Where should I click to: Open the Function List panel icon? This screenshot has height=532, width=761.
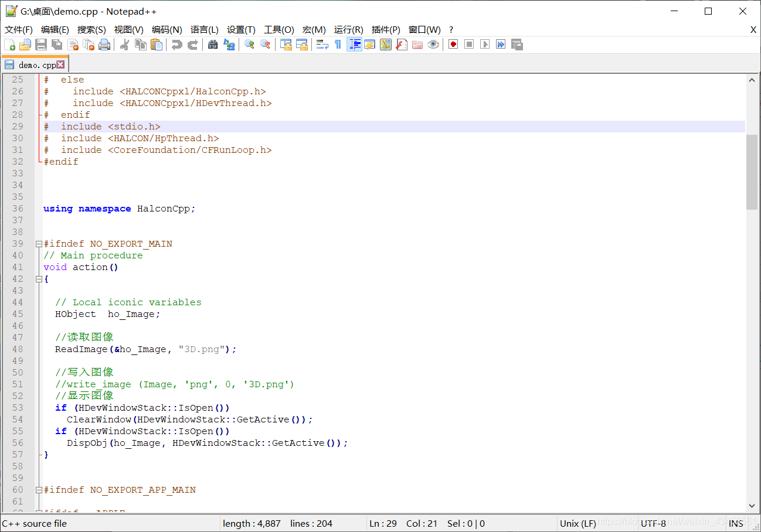click(x=402, y=45)
